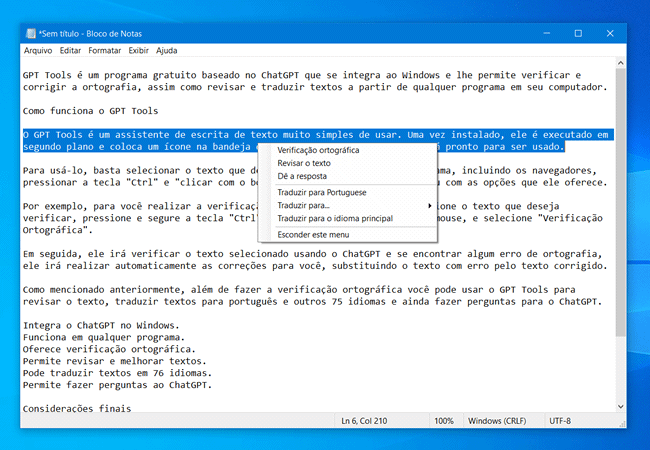Click the word 'Ortográfica".' in the text
Screen dimensions: 650x450
pos(58,230)
